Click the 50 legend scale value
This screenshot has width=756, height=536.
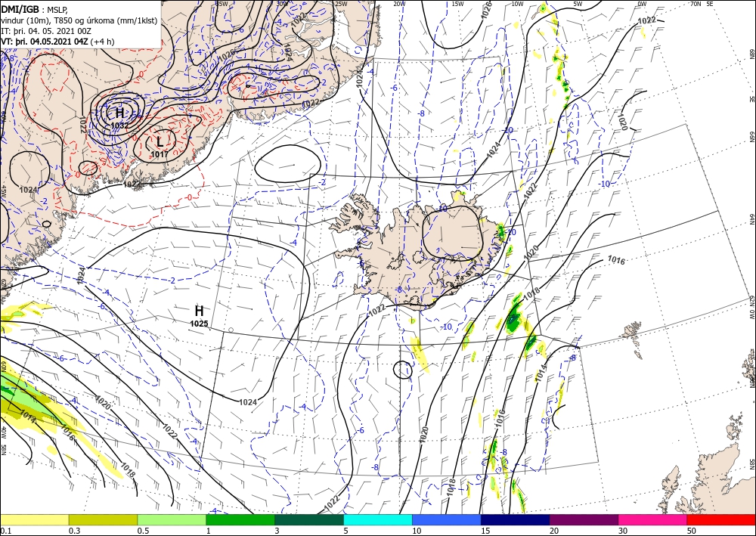(x=692, y=531)
